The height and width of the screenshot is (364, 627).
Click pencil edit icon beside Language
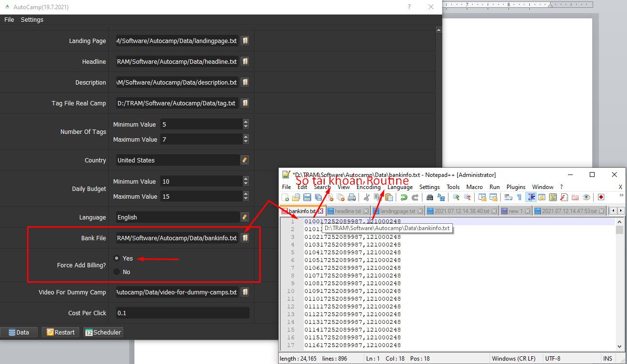pos(245,217)
